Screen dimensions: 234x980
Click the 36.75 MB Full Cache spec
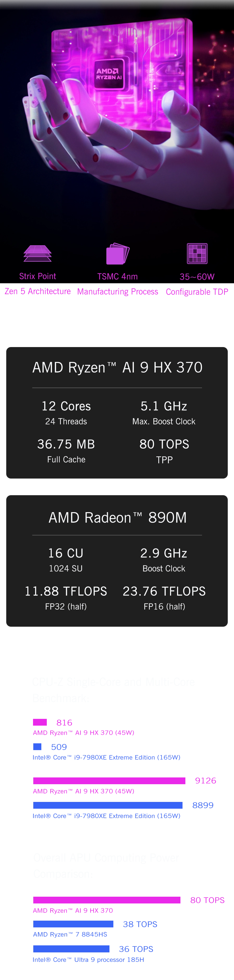[66, 444]
